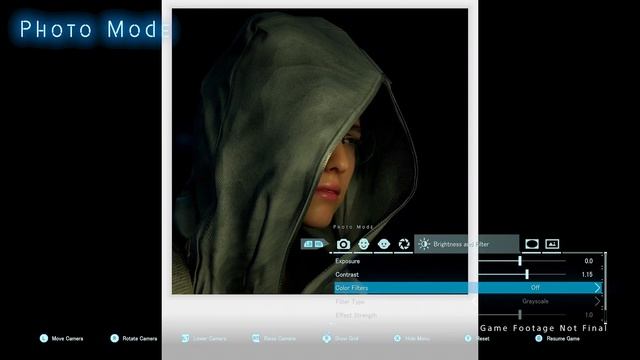Open the camera settings tab icon
Image resolution: width=640 pixels, height=360 pixels.
(343, 244)
